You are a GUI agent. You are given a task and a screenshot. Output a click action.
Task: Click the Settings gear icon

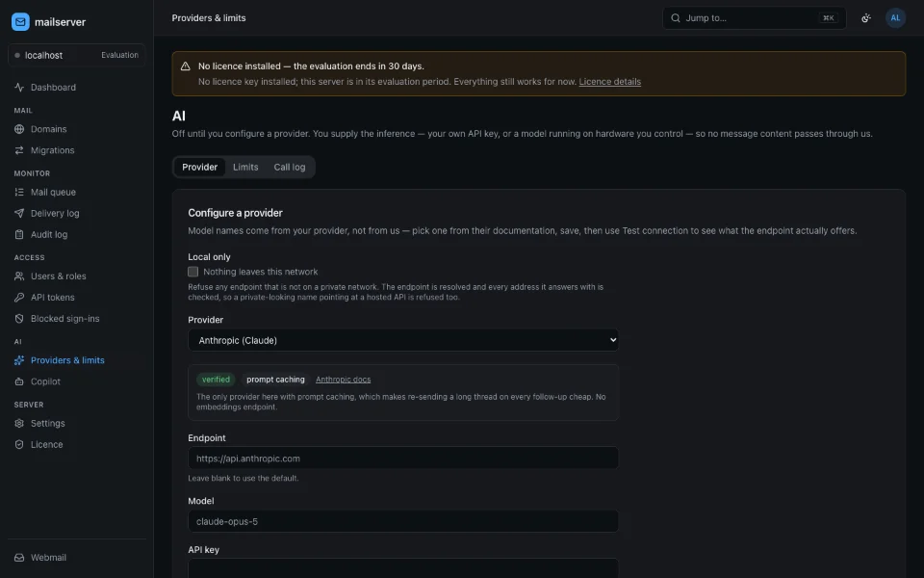(19, 424)
